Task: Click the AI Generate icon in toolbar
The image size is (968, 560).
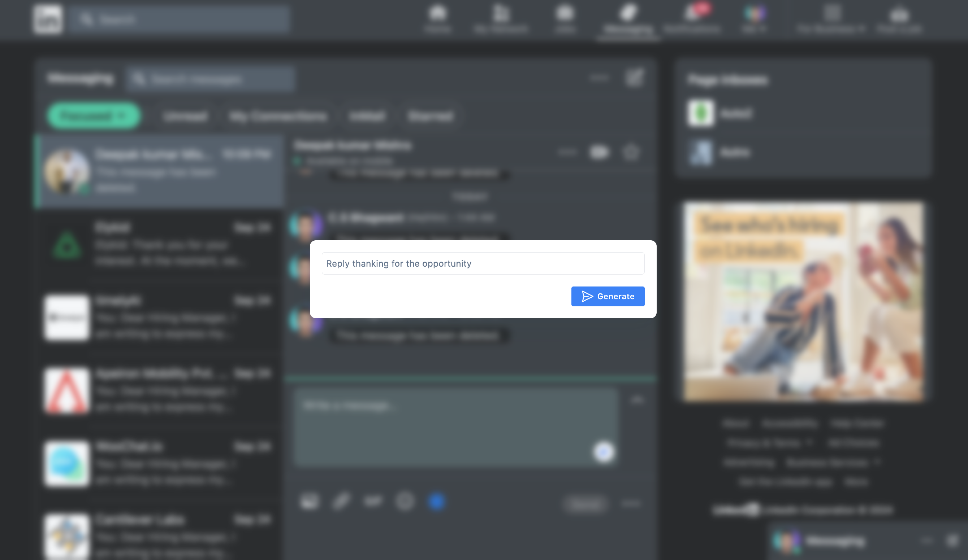Action: [436, 501]
